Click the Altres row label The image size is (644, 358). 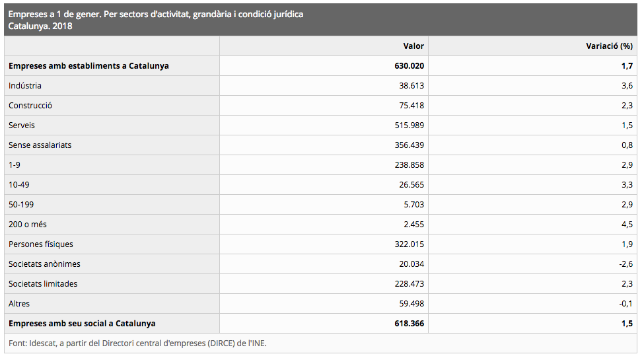(19, 304)
